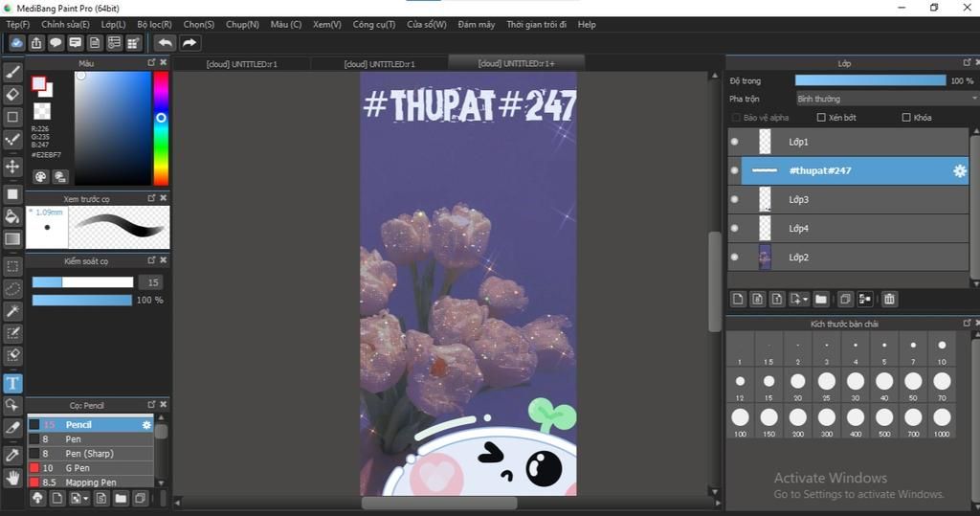The height and width of the screenshot is (516, 980).
Task: Enable the Xén bớt checkbox
Action: pyautogui.click(x=821, y=118)
